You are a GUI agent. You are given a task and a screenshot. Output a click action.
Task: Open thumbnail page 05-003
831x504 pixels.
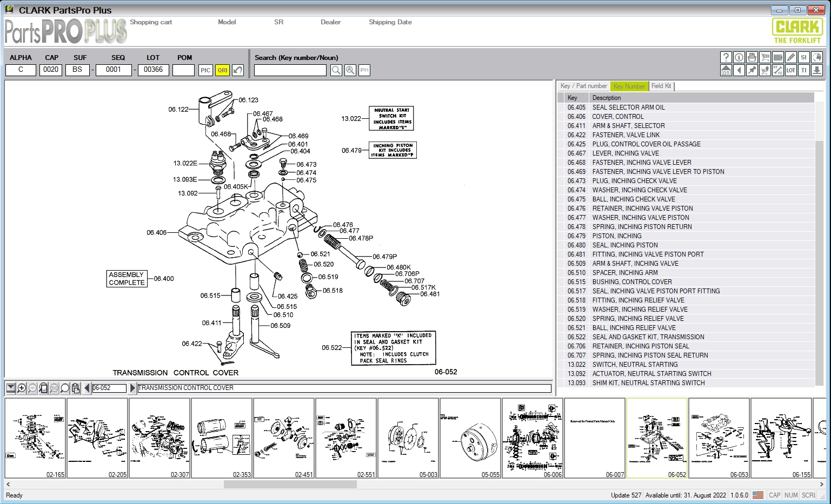[408, 438]
